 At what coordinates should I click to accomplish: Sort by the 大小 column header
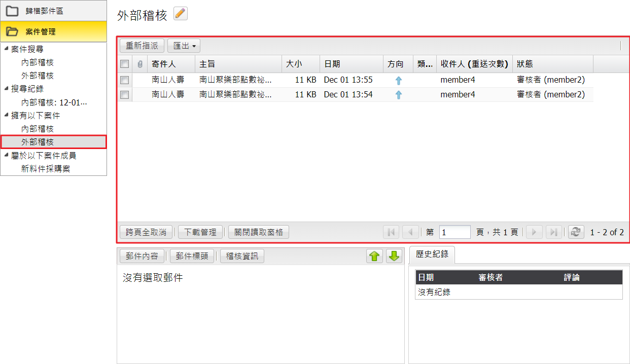[301, 64]
